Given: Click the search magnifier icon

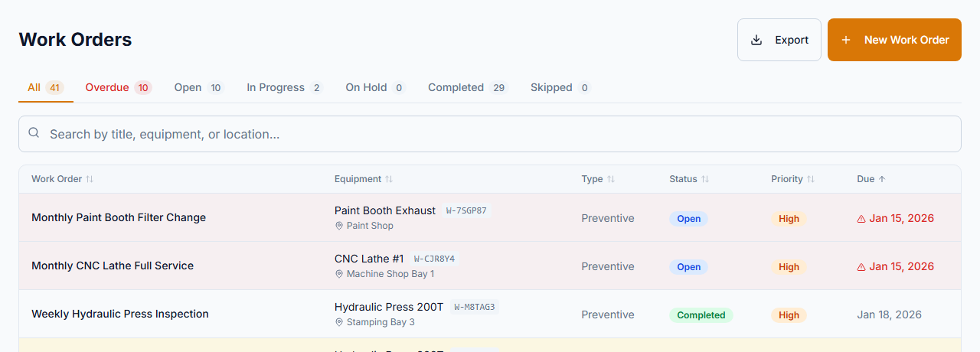Looking at the screenshot, I should [x=34, y=133].
